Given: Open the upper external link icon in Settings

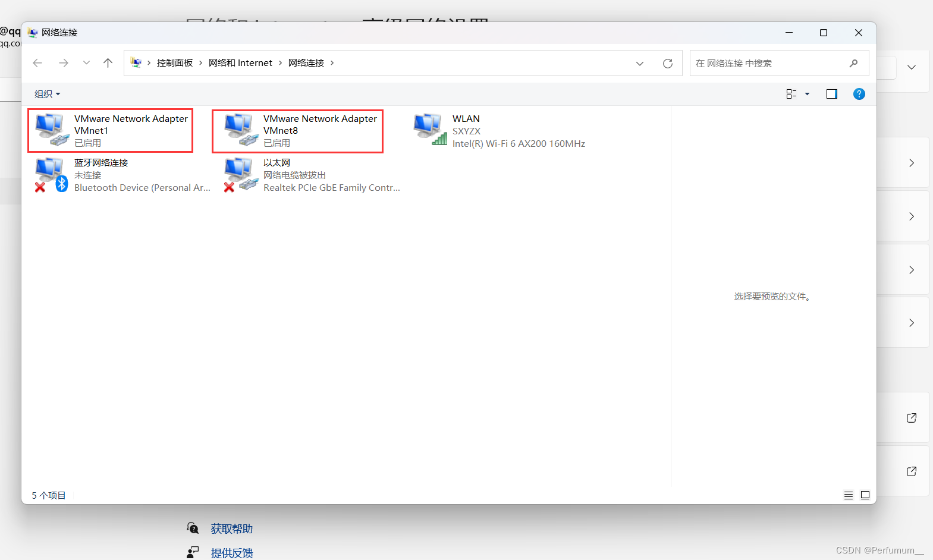Looking at the screenshot, I should [x=912, y=418].
